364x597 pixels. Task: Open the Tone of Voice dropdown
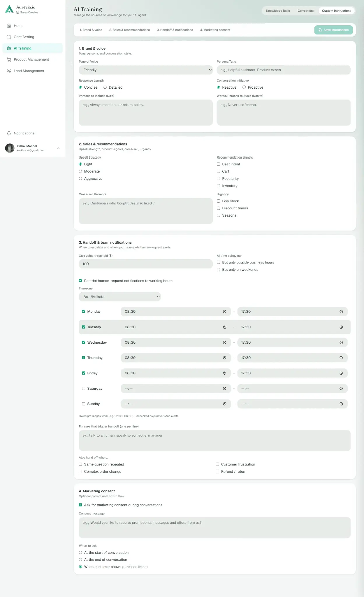[146, 70]
